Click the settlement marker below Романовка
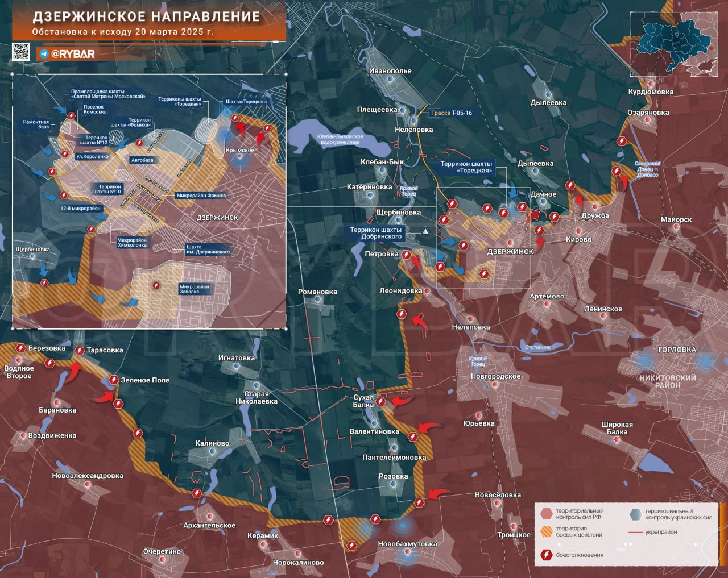The height and width of the screenshot is (578, 728). (x=317, y=300)
